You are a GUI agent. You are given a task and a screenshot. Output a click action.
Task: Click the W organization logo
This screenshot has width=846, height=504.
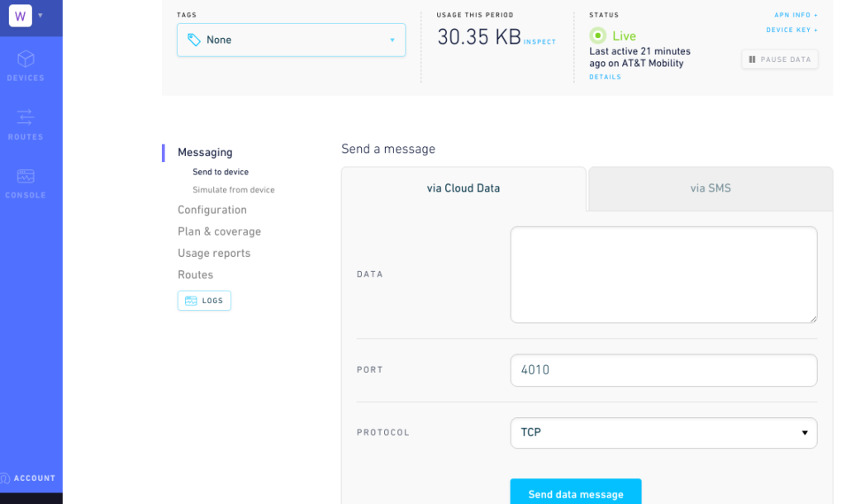point(20,16)
